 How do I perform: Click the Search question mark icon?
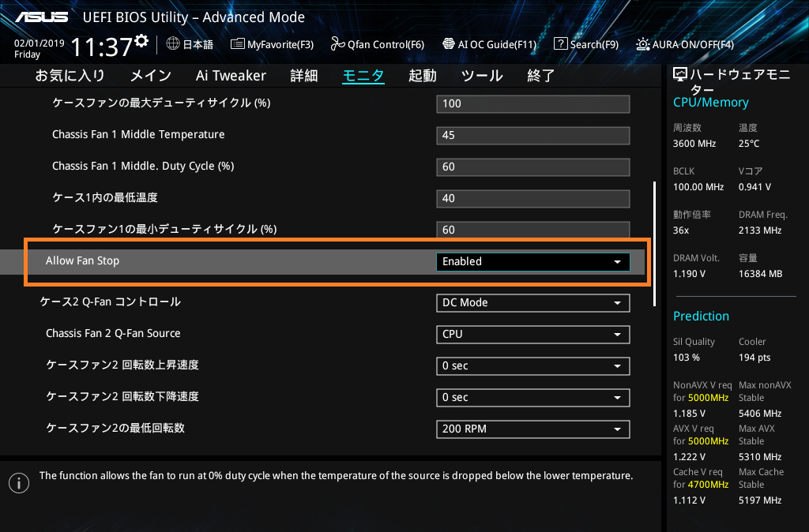point(560,44)
